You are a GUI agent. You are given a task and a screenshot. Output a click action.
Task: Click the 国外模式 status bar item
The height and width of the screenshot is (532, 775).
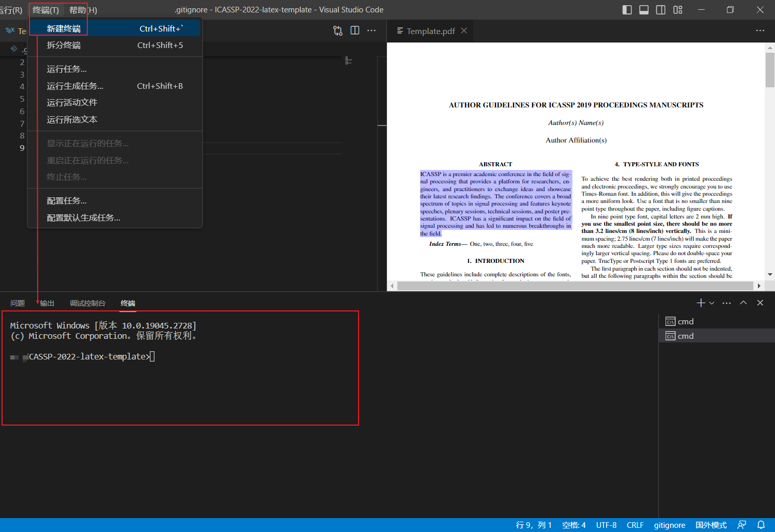711,525
